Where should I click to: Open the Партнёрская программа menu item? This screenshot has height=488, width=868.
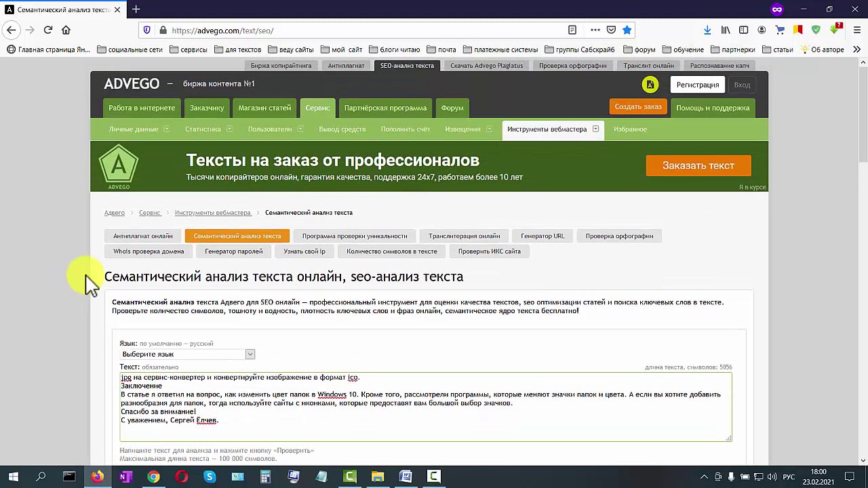click(x=385, y=108)
